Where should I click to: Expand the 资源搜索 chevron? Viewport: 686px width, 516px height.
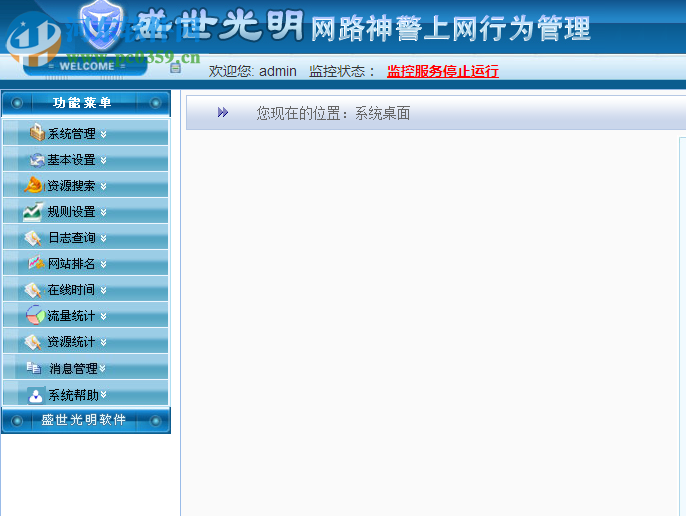coord(103,186)
